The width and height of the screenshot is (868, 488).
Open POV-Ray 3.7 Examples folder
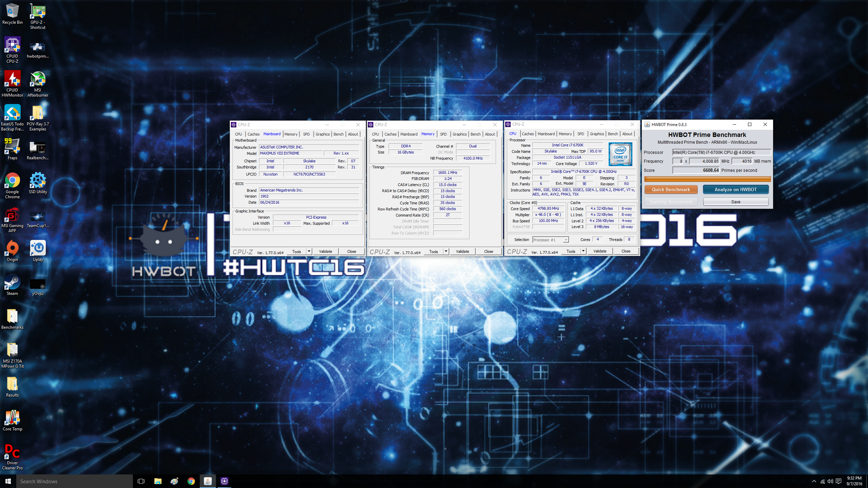(x=38, y=118)
